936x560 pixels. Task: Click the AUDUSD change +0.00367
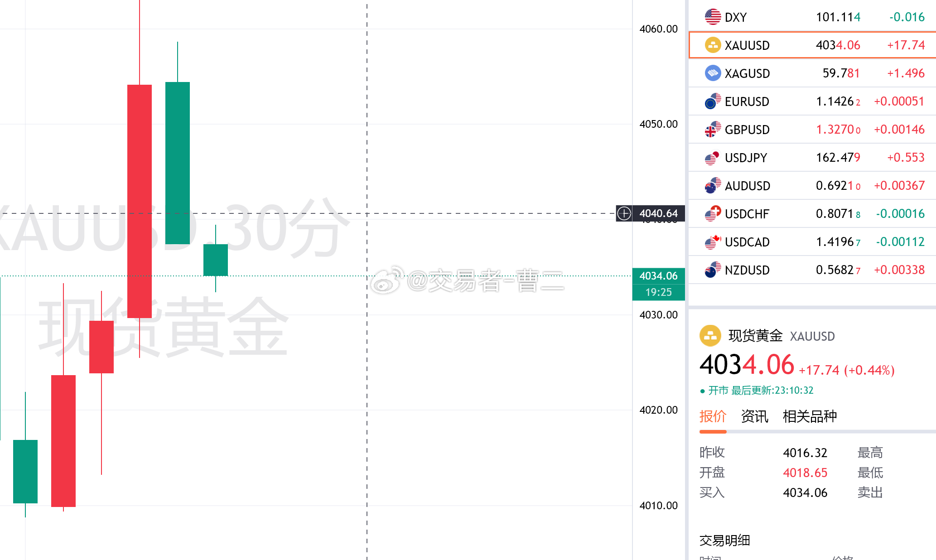pos(899,186)
